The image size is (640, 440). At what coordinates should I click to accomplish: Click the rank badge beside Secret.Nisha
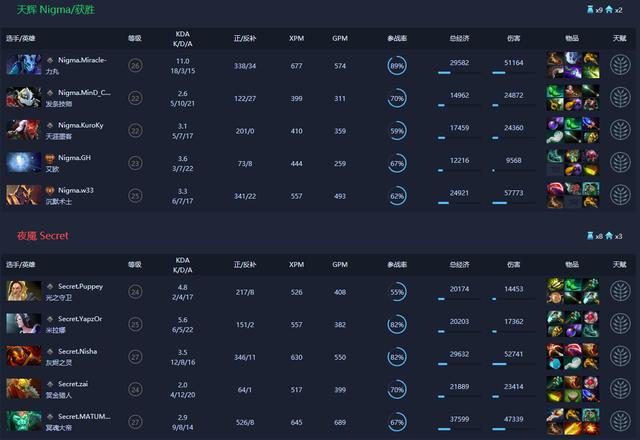pyautogui.click(x=50, y=351)
